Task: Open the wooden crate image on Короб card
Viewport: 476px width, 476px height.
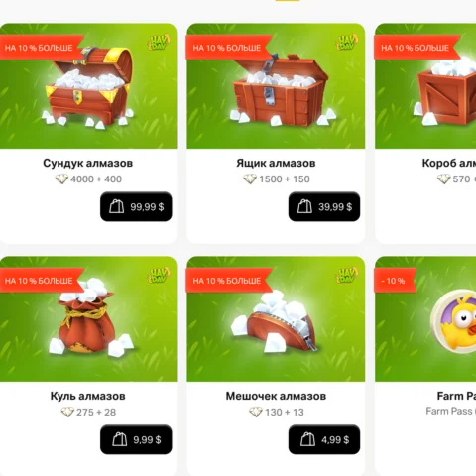Action: (444, 92)
